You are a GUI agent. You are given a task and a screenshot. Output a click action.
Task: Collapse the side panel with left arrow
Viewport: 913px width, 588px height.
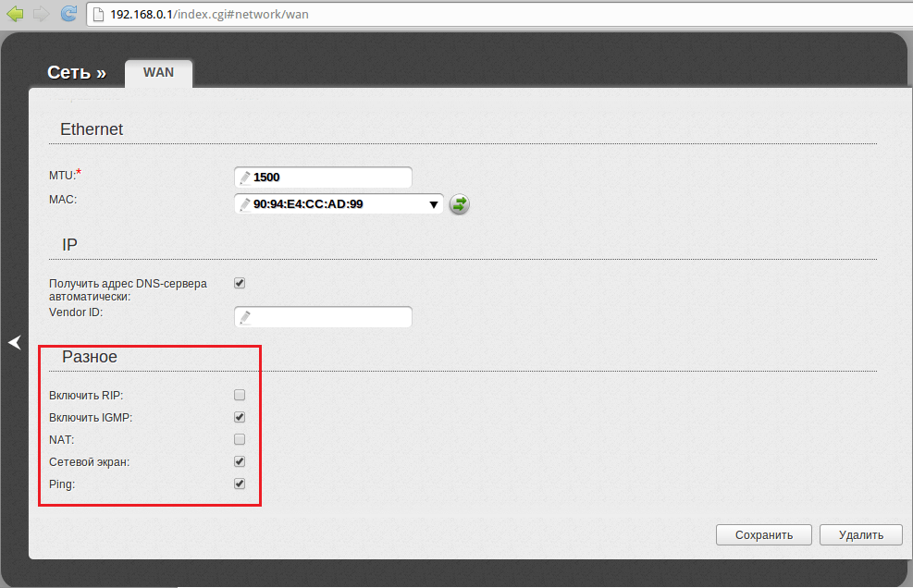[x=14, y=343]
